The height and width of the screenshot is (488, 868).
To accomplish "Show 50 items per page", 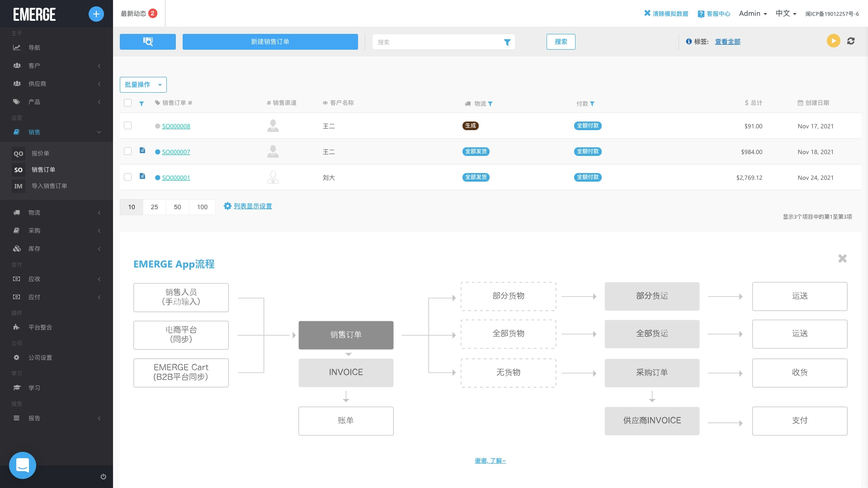I will pyautogui.click(x=178, y=207).
